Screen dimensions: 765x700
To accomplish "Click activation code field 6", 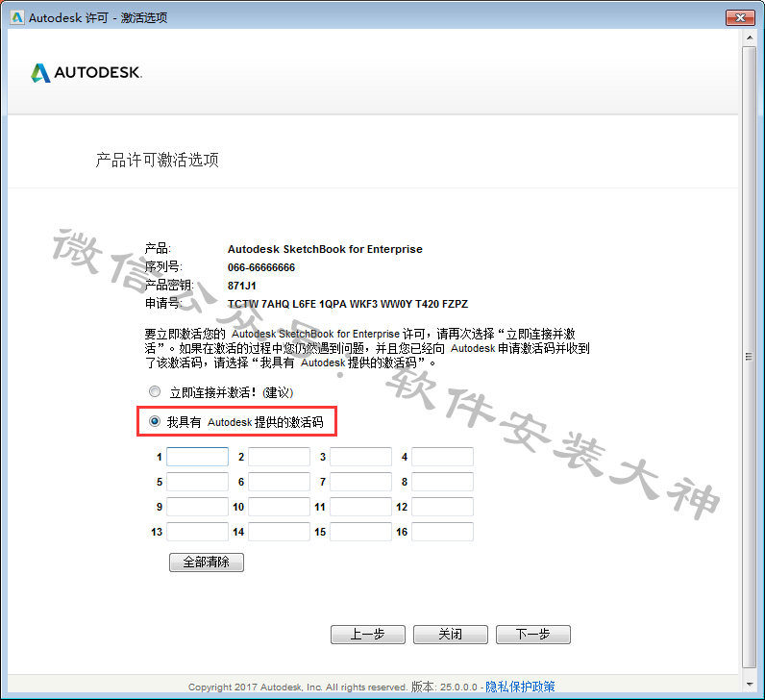I will [279, 482].
